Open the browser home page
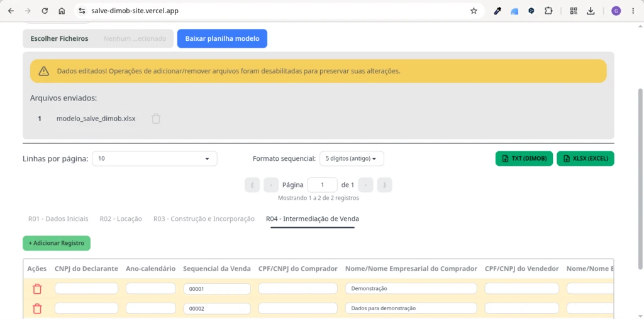 (62, 11)
